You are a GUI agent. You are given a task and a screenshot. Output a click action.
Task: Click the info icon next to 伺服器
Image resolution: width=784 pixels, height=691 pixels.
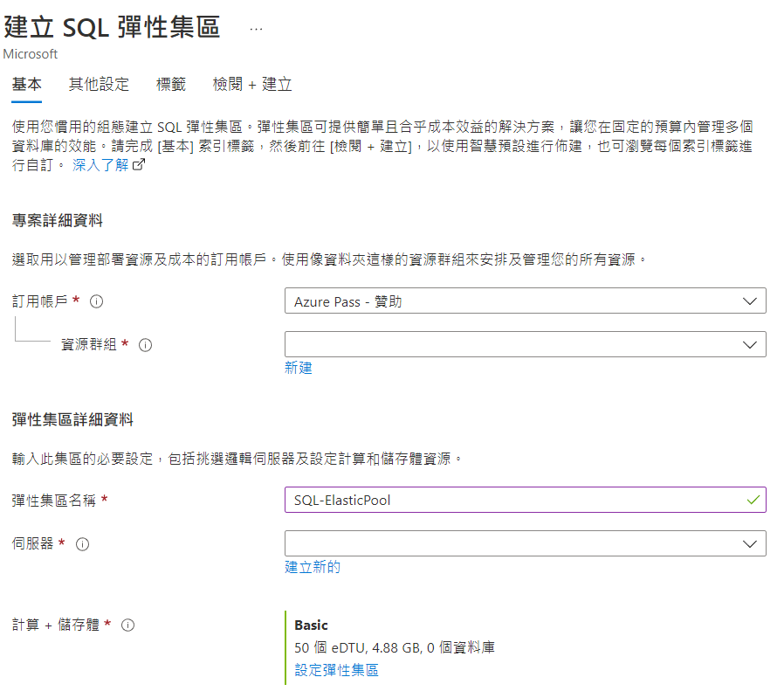pyautogui.click(x=83, y=544)
